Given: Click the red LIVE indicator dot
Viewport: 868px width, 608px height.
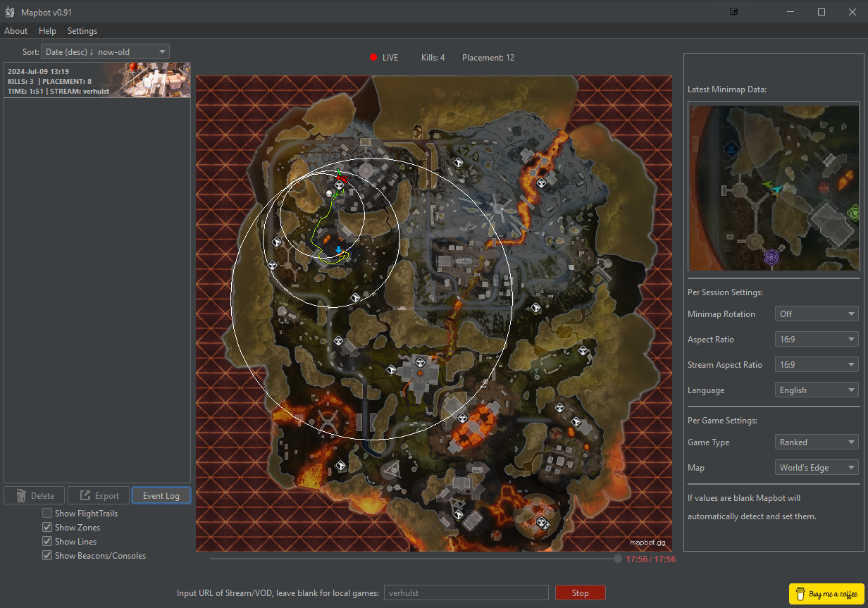Looking at the screenshot, I should pyautogui.click(x=373, y=58).
